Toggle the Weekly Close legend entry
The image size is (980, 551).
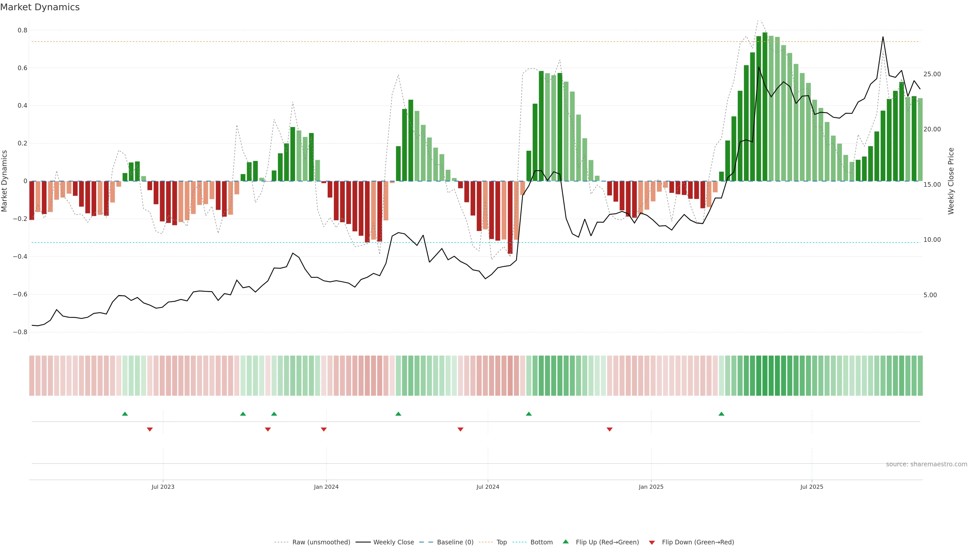[393, 542]
